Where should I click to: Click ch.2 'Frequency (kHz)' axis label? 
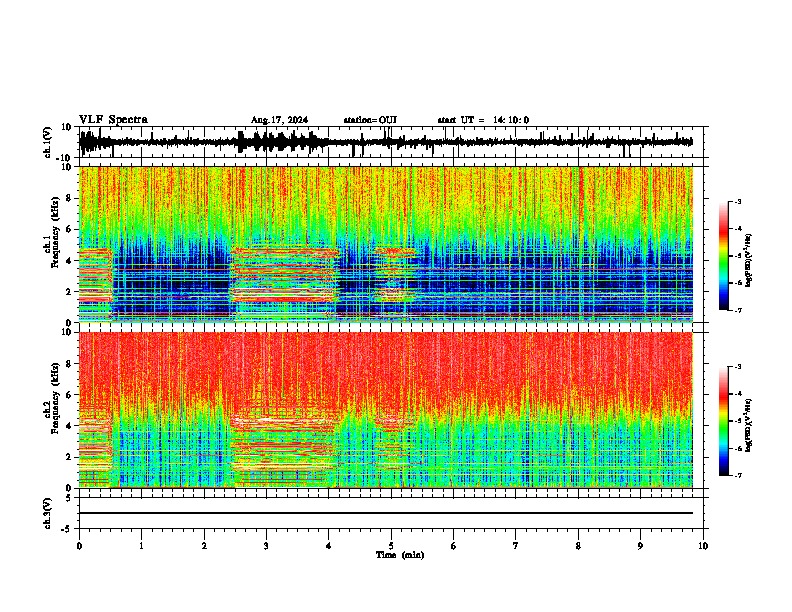pos(55,398)
